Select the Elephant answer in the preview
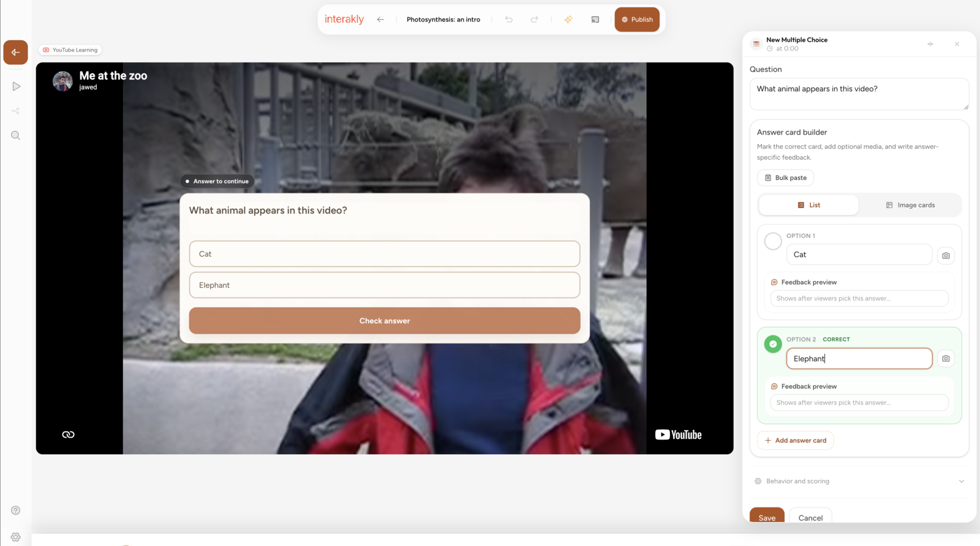The height and width of the screenshot is (546, 980). (385, 285)
